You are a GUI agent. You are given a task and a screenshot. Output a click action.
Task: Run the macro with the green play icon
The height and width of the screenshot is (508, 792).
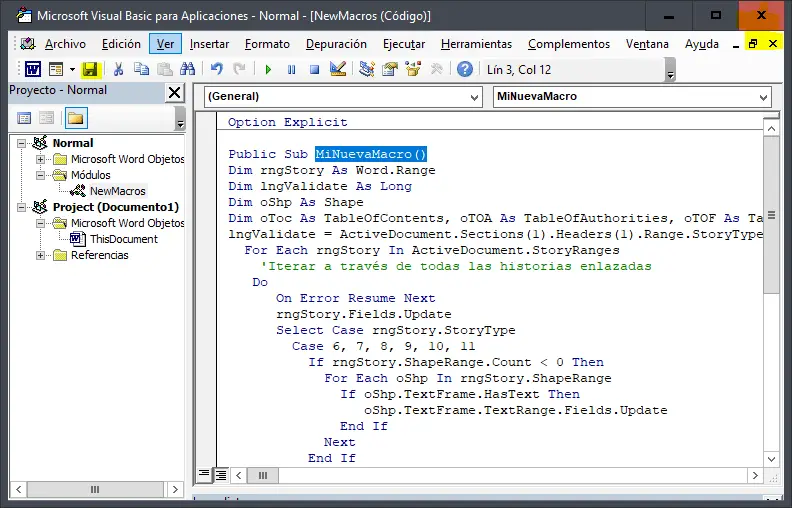pos(268,69)
